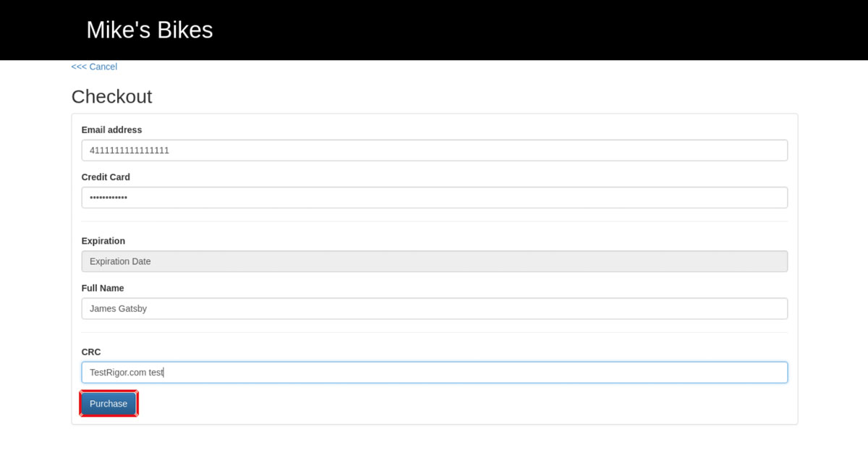The image size is (868, 458).
Task: Select the Email address input field
Action: pyautogui.click(x=434, y=150)
